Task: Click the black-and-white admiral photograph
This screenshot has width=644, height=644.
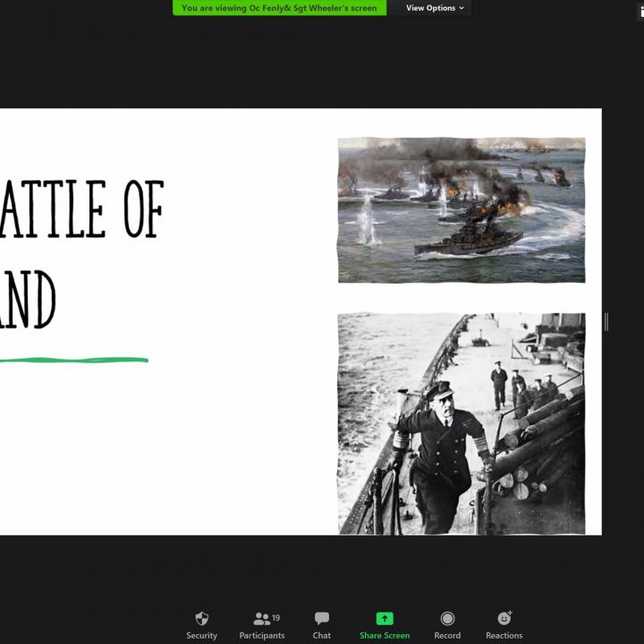Action: (x=461, y=423)
